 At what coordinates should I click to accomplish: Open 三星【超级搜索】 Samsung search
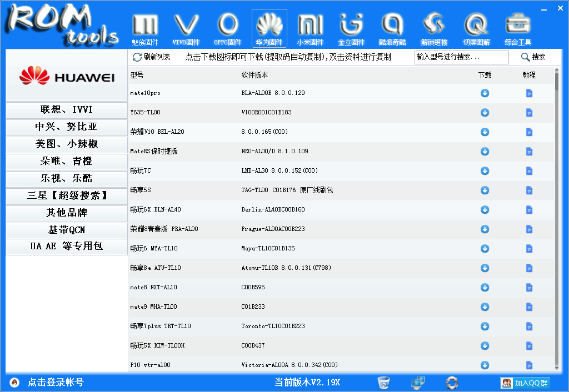click(67, 195)
